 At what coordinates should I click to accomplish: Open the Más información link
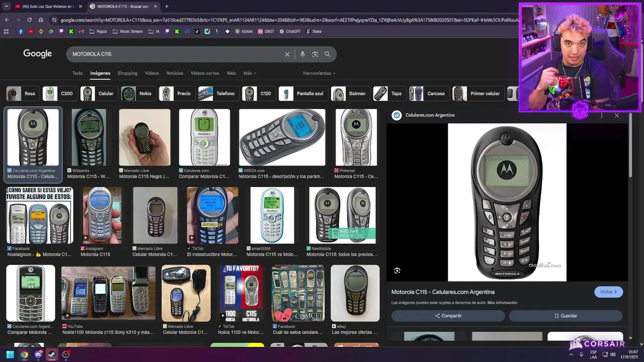coord(502,303)
